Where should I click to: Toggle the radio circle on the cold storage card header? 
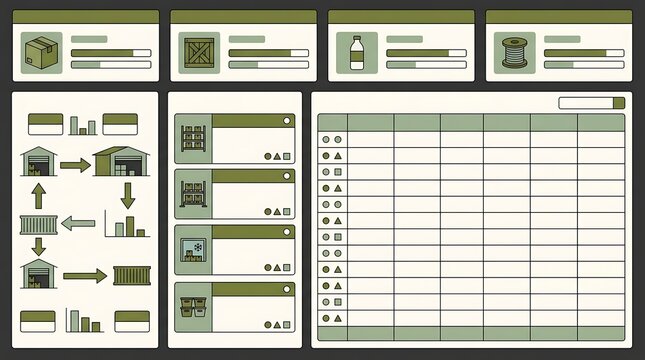(287, 232)
